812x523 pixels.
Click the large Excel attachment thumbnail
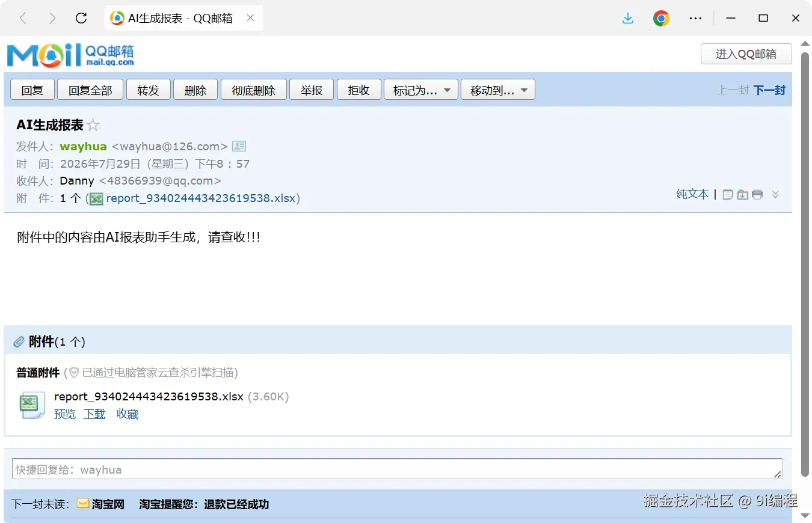click(x=32, y=405)
